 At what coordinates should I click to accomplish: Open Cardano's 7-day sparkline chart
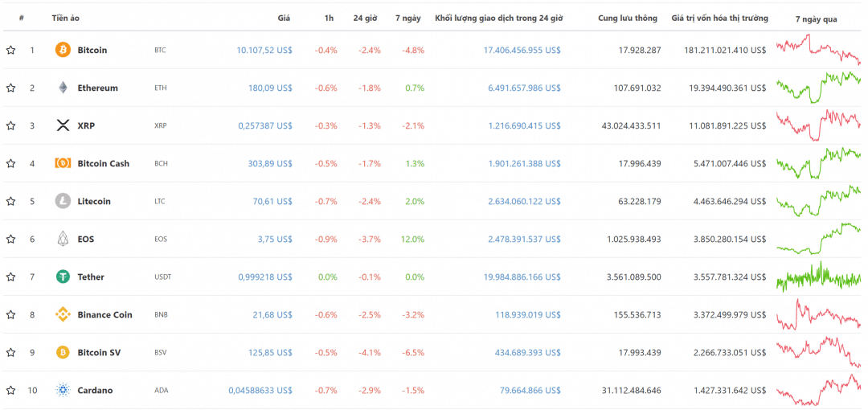[819, 390]
